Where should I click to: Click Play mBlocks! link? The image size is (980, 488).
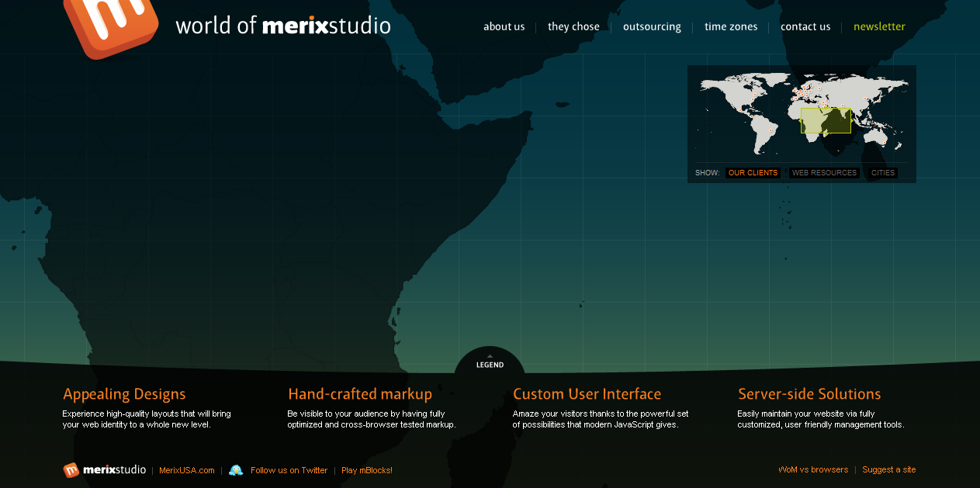367,470
